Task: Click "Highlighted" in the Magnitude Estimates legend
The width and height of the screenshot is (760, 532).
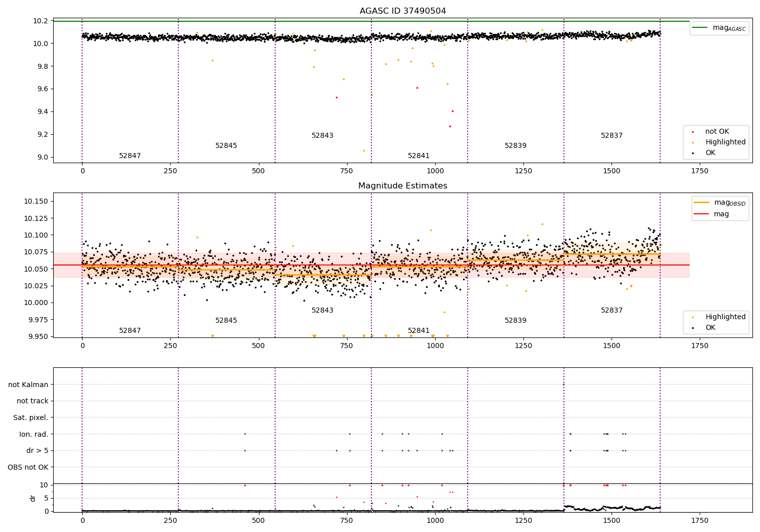Action: pos(726,317)
